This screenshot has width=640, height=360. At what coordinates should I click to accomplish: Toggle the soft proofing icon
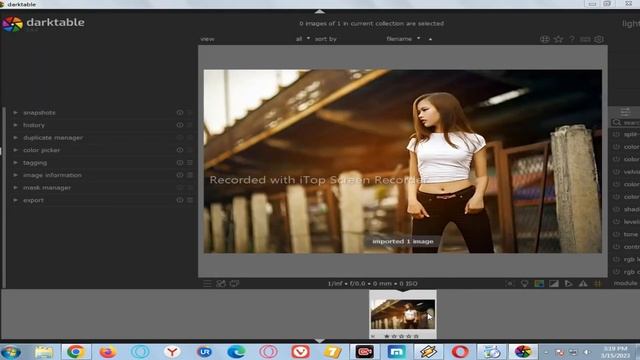click(568, 284)
